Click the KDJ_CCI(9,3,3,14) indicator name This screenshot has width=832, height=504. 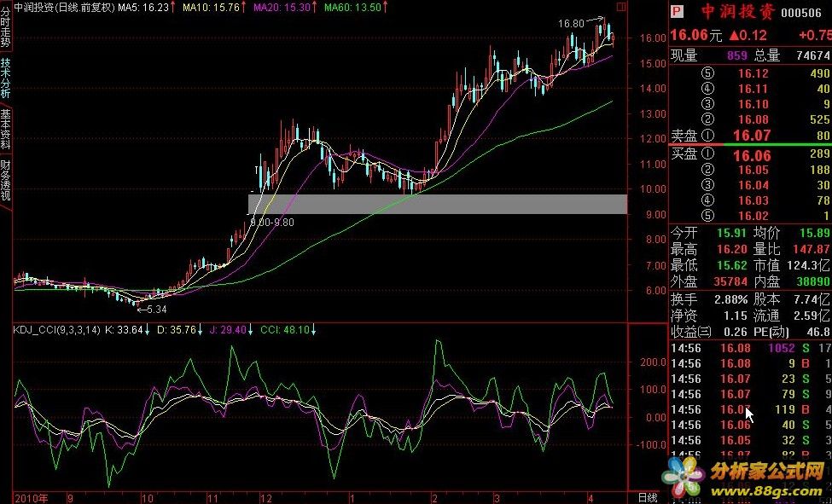pyautogui.click(x=57, y=330)
